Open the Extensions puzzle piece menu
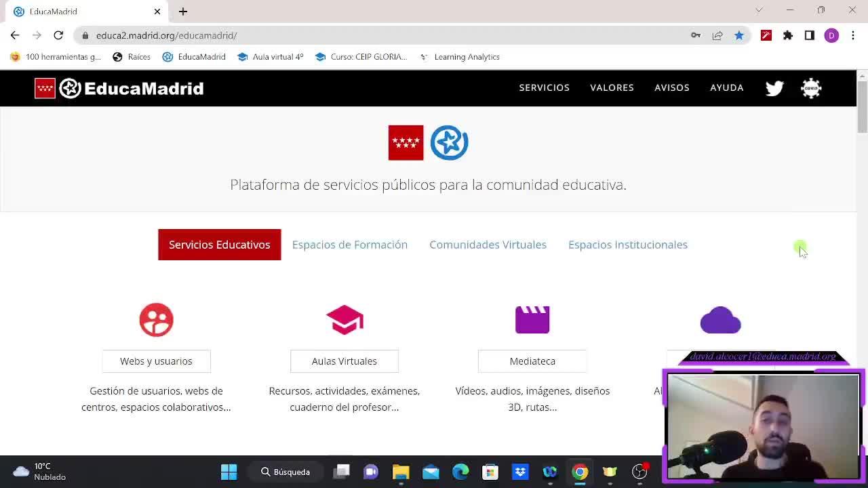Image resolution: width=868 pixels, height=488 pixels. (788, 35)
